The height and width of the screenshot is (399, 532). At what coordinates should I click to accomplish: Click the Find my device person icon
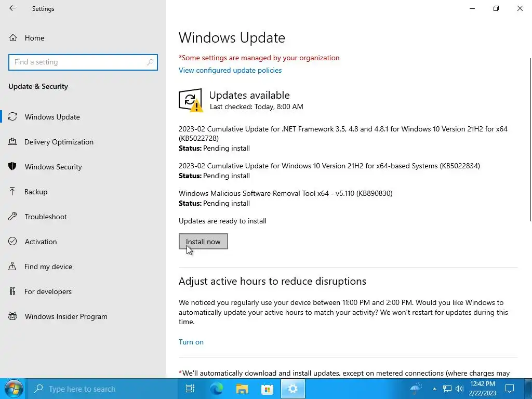(x=12, y=266)
